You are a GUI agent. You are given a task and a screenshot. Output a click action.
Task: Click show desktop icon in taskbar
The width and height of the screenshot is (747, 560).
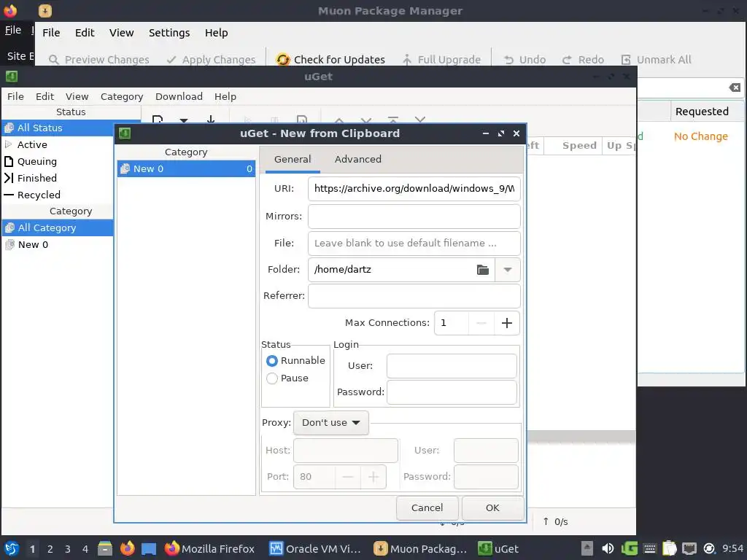point(149,548)
